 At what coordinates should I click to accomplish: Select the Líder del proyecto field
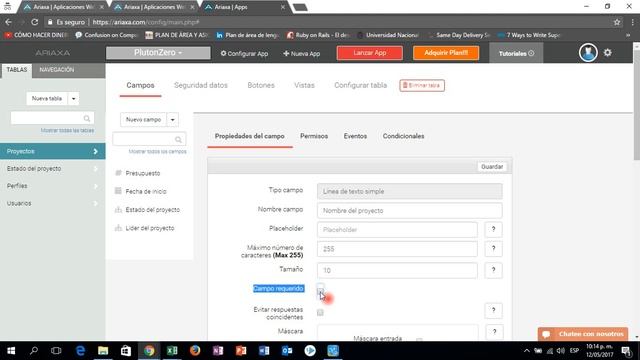[150, 228]
